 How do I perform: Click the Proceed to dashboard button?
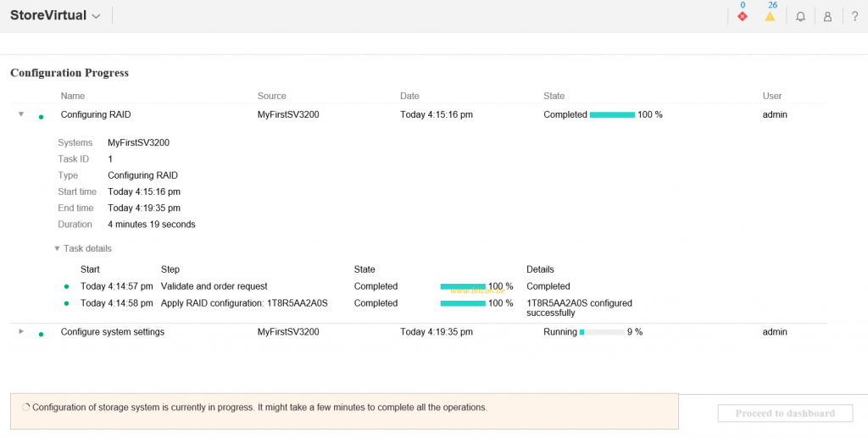pyautogui.click(x=785, y=413)
